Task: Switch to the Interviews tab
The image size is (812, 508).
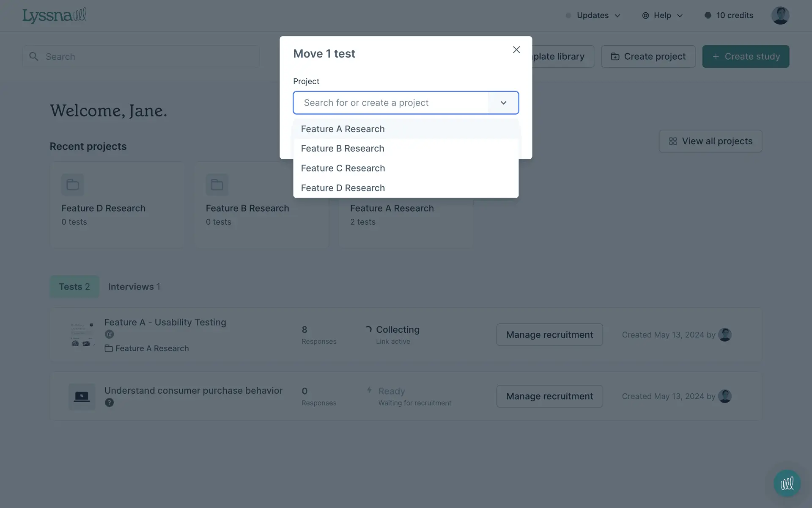Action: pos(134,287)
